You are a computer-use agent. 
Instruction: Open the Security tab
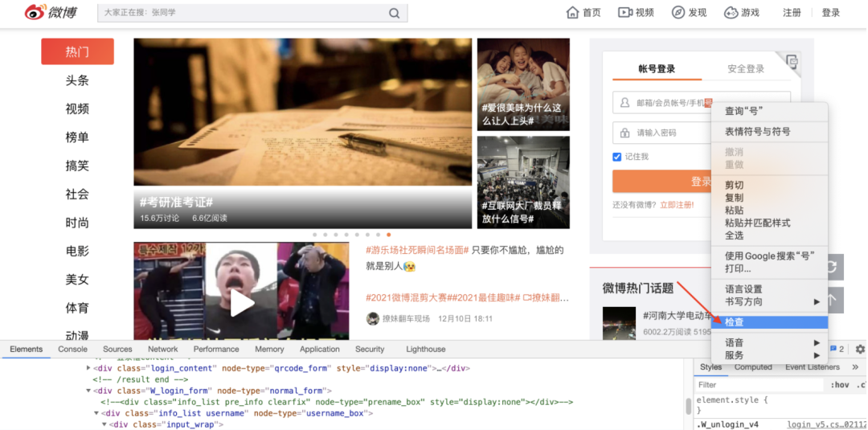[x=370, y=349]
